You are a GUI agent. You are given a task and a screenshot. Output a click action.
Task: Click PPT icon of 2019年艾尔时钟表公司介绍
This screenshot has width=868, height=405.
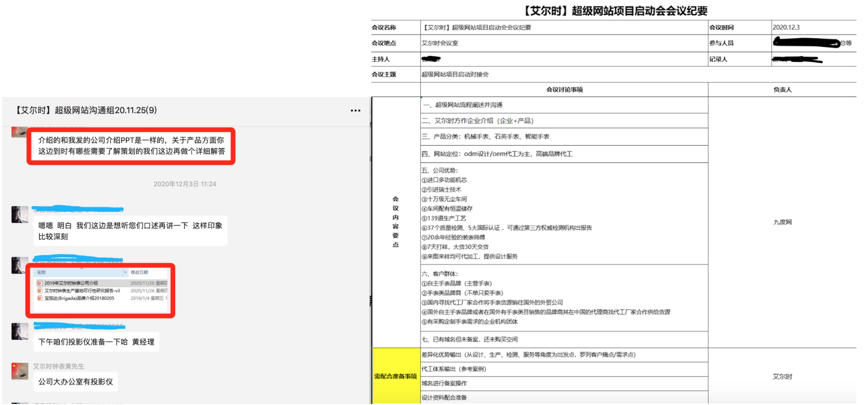pyautogui.click(x=39, y=283)
